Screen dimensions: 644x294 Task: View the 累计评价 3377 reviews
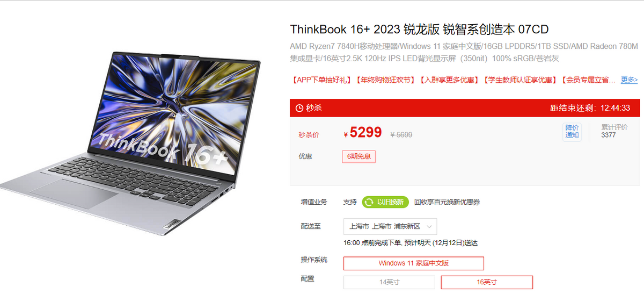pyautogui.click(x=614, y=131)
